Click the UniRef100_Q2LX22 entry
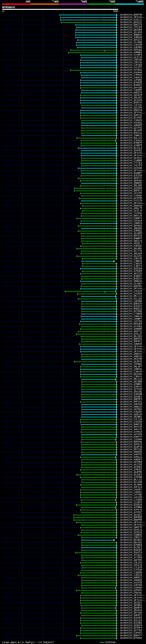 click(131, 138)
